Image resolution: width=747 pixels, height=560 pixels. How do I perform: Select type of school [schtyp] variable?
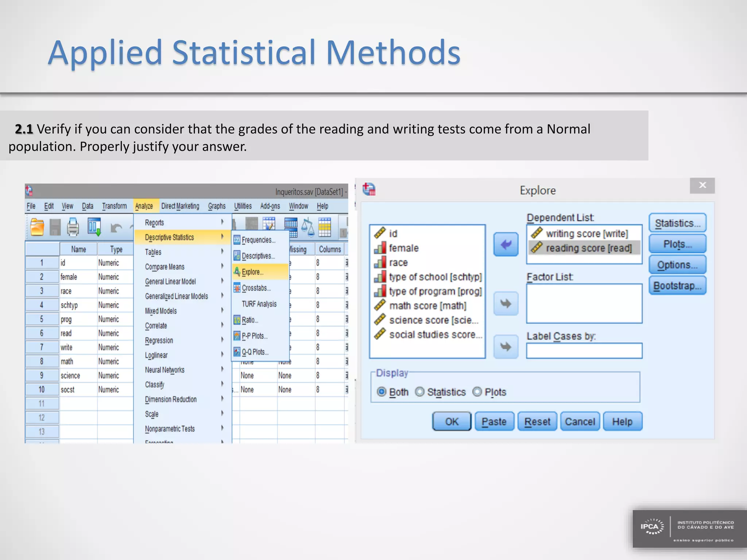point(428,277)
